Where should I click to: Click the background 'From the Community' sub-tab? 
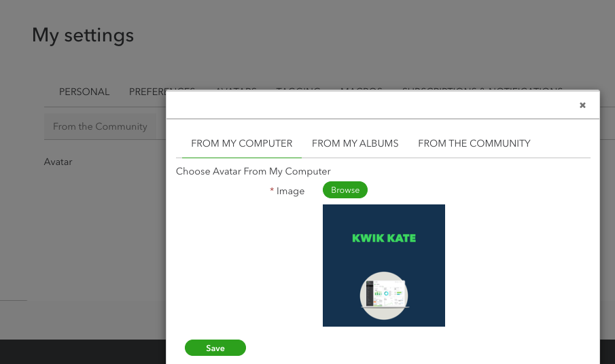100,126
